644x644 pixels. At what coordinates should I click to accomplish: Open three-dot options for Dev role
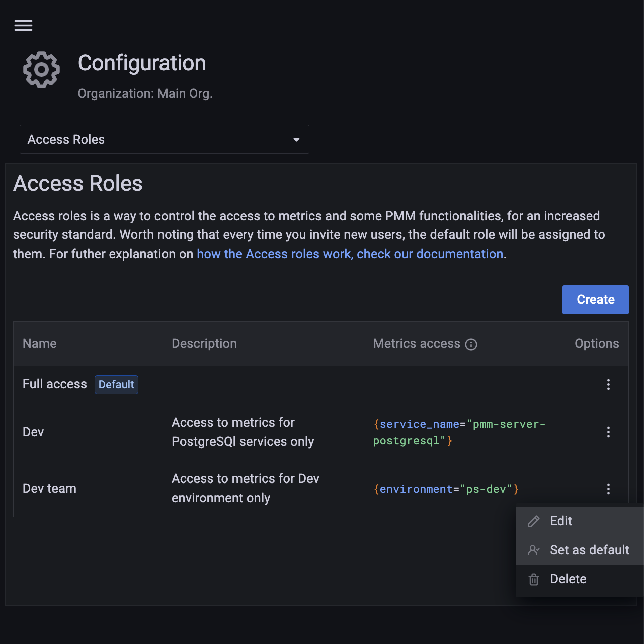point(608,432)
